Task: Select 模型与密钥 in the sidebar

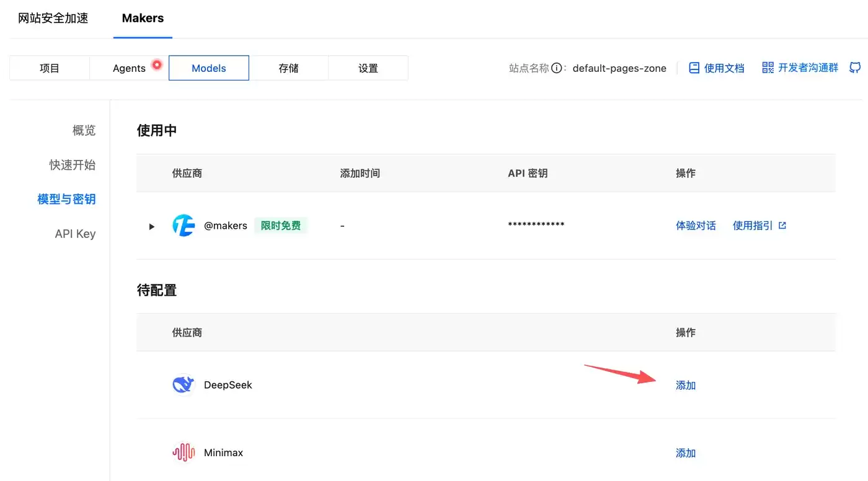Action: coord(66,199)
